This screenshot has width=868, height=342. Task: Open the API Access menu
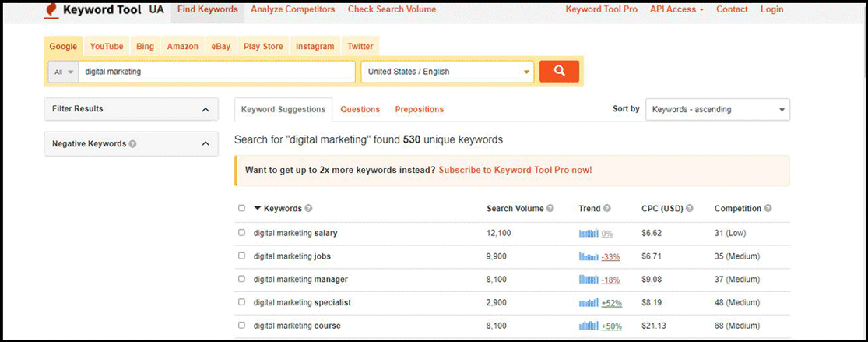(x=676, y=9)
